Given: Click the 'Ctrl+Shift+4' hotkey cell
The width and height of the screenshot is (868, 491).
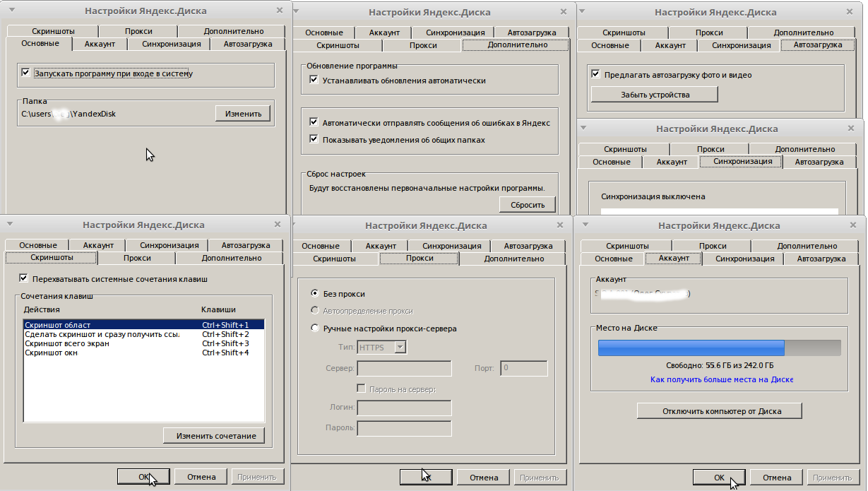Looking at the screenshot, I should [x=225, y=353].
